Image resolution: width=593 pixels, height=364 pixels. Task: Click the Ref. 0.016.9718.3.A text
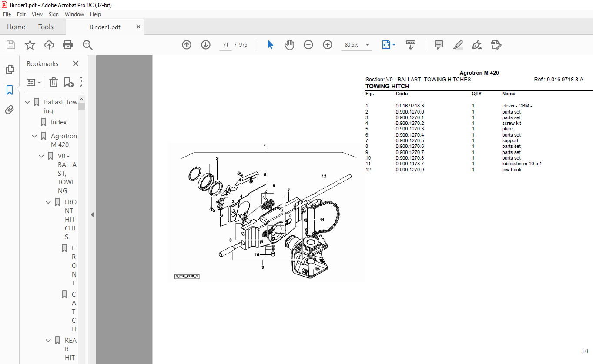(559, 80)
